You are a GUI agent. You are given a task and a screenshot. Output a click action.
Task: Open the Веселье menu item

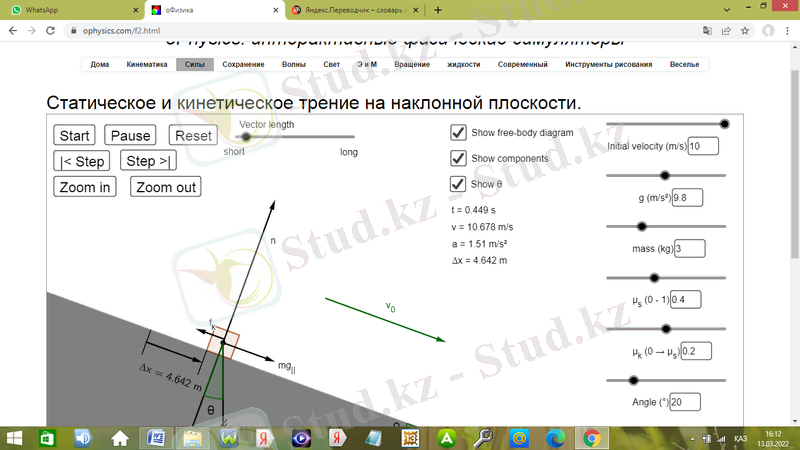coord(685,64)
